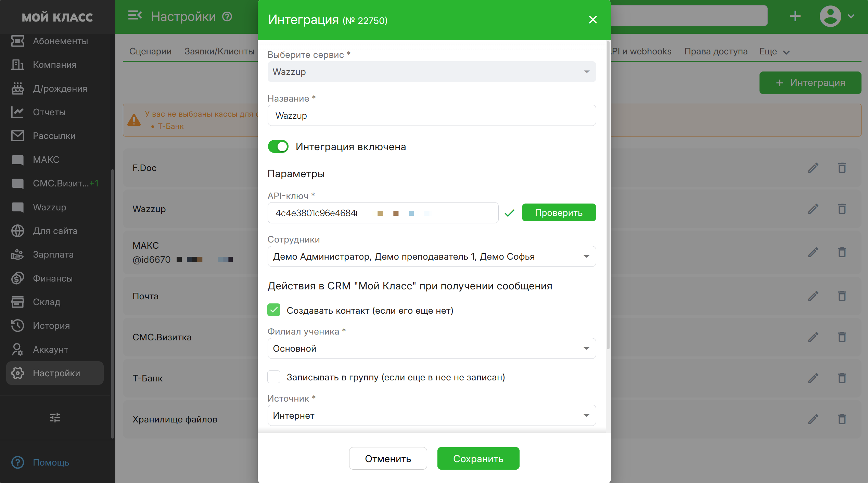
Task: Switch to Сценарии tab
Action: (x=150, y=51)
